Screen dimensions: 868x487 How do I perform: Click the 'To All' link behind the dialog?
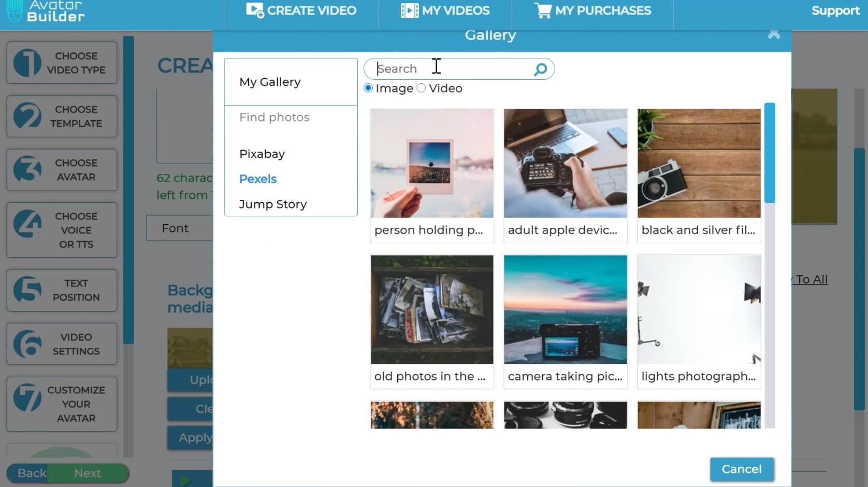[x=812, y=279]
